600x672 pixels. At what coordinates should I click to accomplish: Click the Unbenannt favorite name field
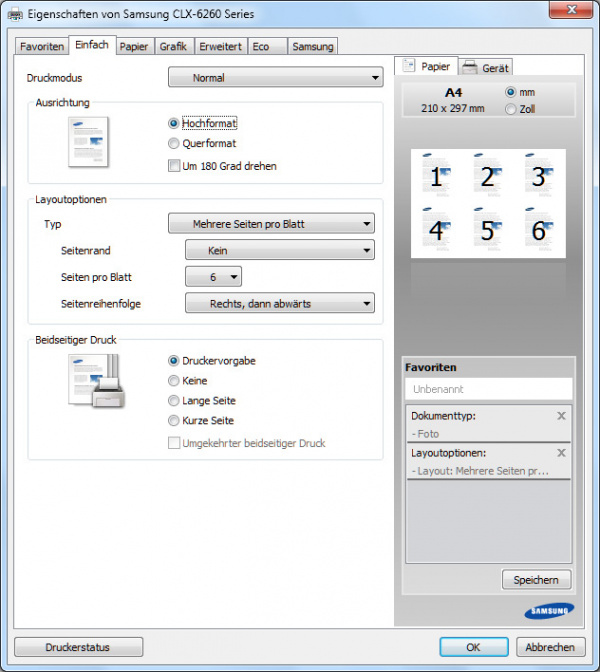488,389
